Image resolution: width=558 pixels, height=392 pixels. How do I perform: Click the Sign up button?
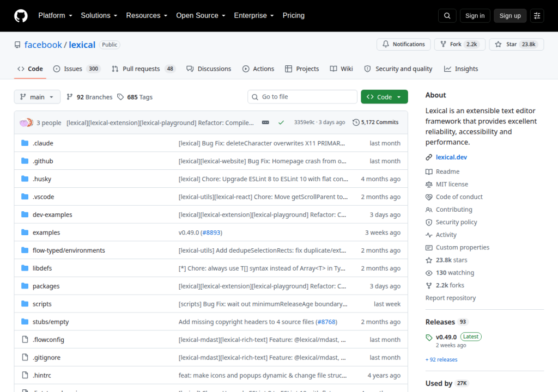click(x=510, y=16)
